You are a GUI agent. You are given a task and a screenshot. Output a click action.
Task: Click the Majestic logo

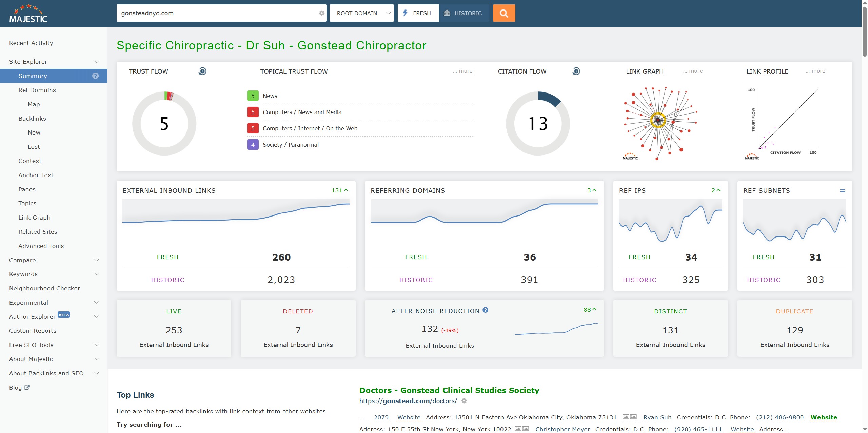[x=28, y=14]
